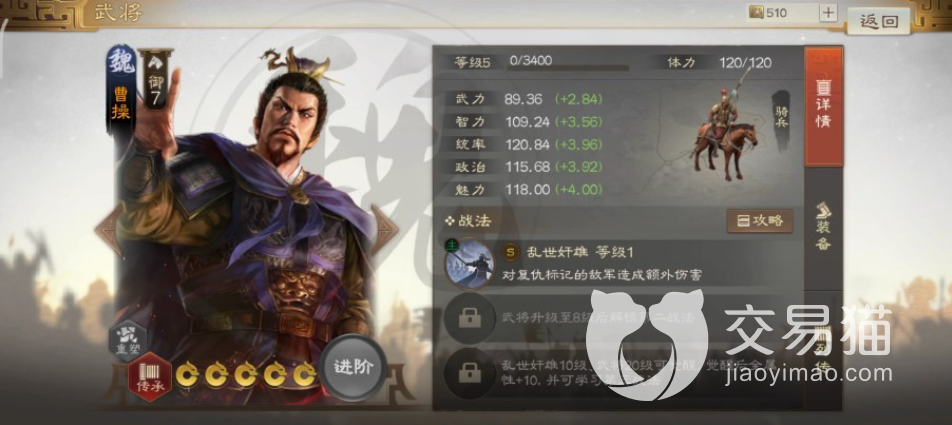Select the 乱世奸雄 skill icon
This screenshot has width=952, height=425.
pyautogui.click(x=469, y=264)
